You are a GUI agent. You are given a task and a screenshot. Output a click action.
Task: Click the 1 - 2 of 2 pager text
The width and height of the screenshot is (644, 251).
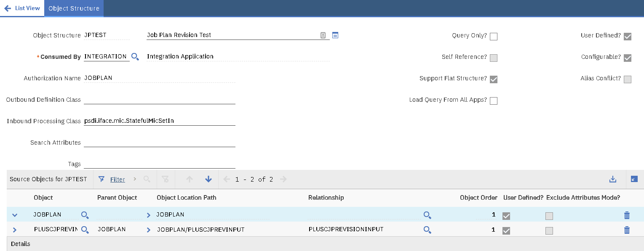coord(254,180)
